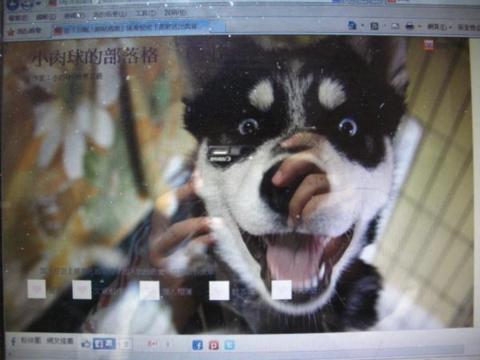The width and height of the screenshot is (480, 360).
Task: Select the highlighted browser tab of the blog
Action: [x=131, y=28]
